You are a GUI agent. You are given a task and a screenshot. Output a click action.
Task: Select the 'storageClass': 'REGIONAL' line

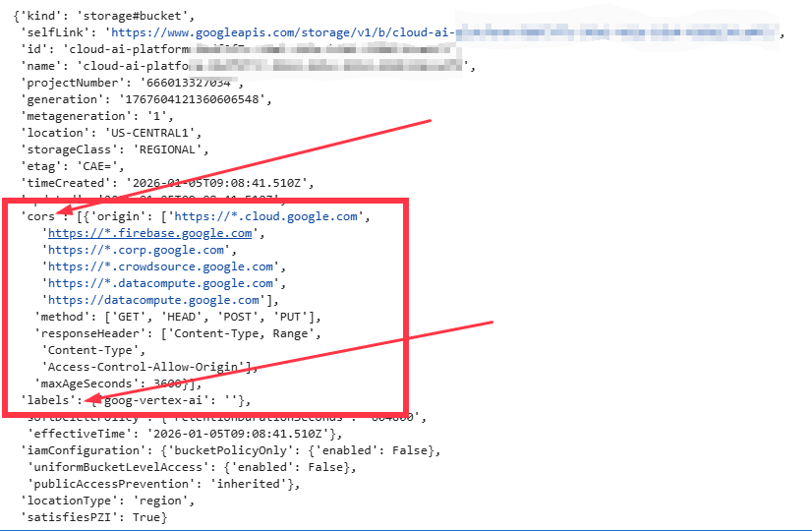click(114, 149)
